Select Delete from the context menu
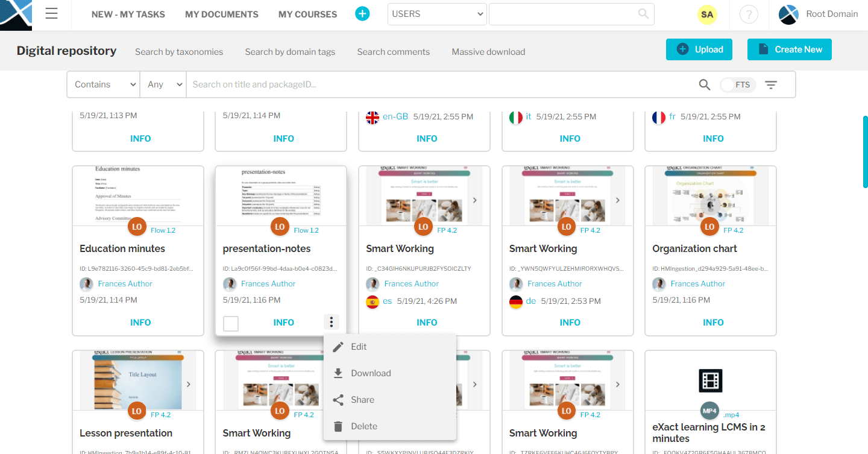The image size is (868, 454). click(x=363, y=426)
